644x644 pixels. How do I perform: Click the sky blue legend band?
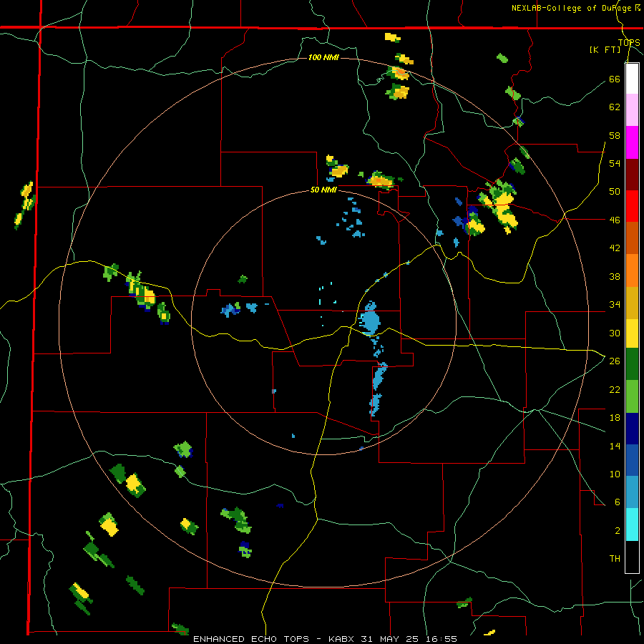[632, 492]
